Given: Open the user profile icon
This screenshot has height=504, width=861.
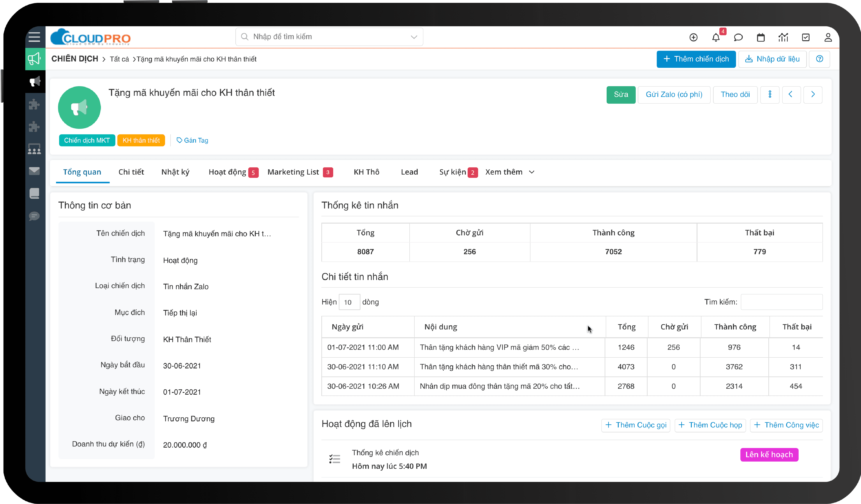Looking at the screenshot, I should (x=828, y=37).
